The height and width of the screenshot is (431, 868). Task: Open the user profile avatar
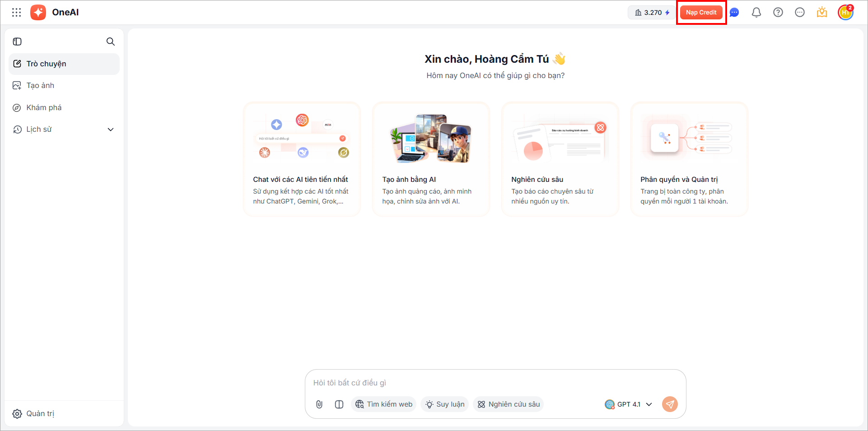coord(845,13)
